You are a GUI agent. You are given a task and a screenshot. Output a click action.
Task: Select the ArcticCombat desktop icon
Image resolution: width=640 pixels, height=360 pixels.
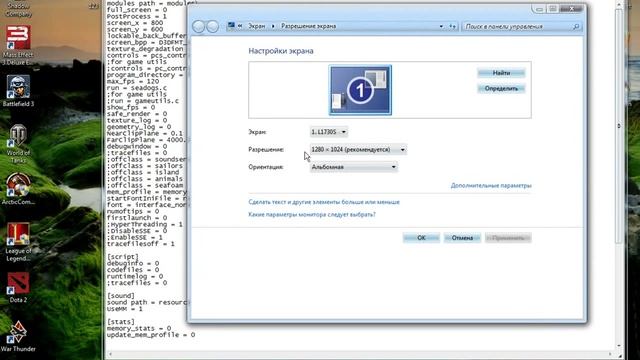18,189
